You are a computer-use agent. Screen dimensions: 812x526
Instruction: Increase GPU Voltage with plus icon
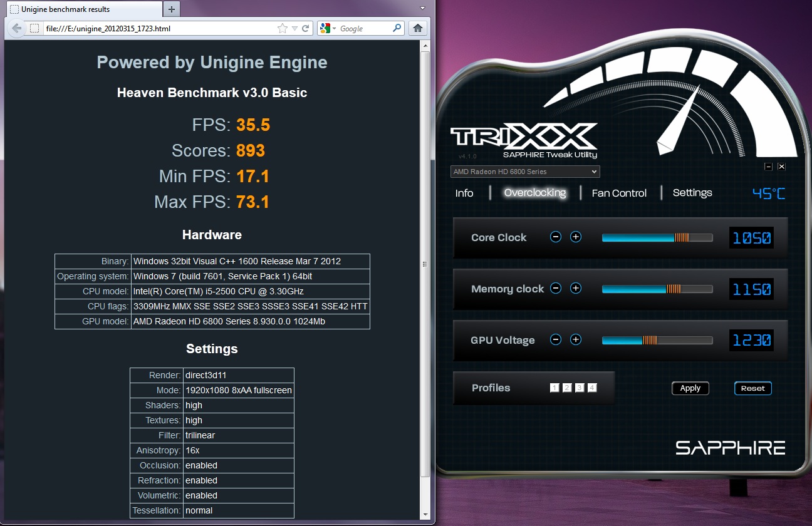click(576, 339)
